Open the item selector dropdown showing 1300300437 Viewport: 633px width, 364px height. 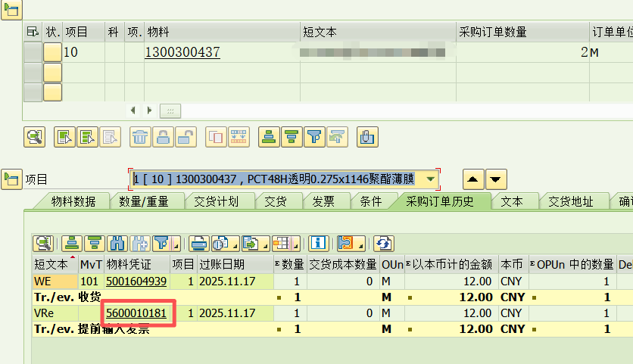tap(430, 179)
